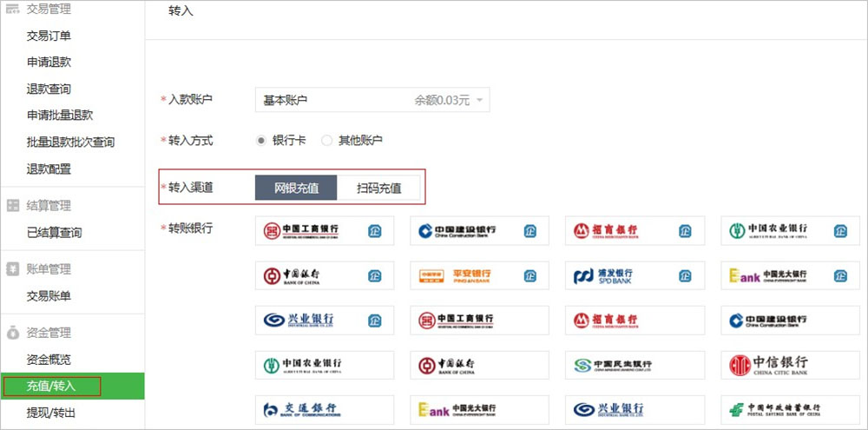Select 中国光大银行 with the enterprise badge
The image size is (868, 430).
point(791,275)
